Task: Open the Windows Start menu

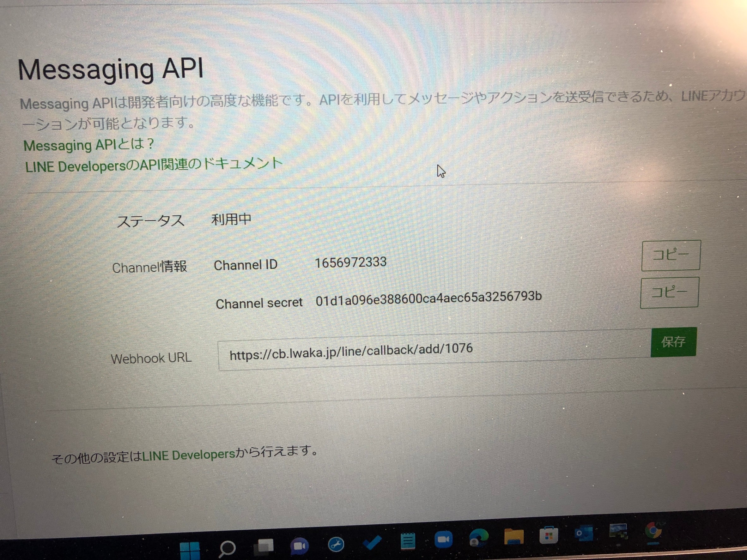Action: [190, 550]
